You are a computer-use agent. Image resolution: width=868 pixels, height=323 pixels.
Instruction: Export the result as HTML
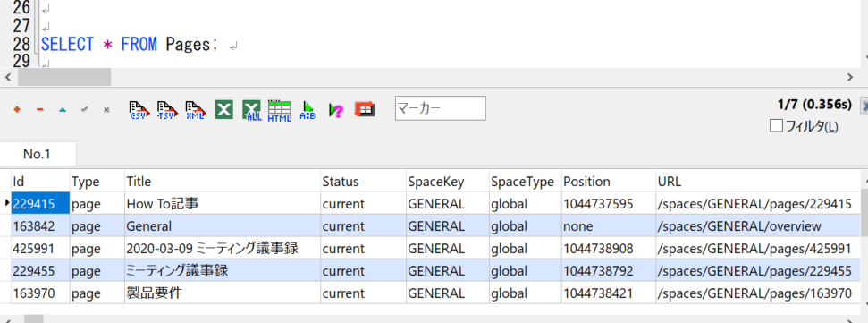(279, 110)
